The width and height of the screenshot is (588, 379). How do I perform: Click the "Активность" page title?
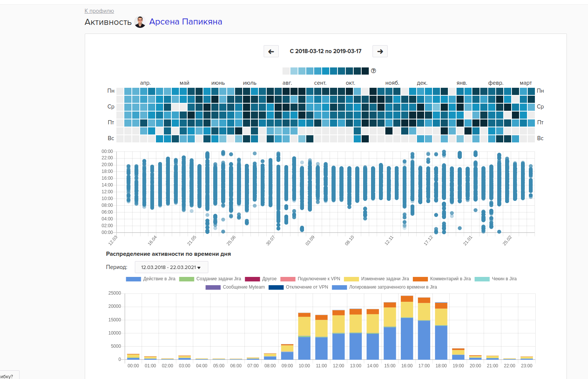[108, 22]
